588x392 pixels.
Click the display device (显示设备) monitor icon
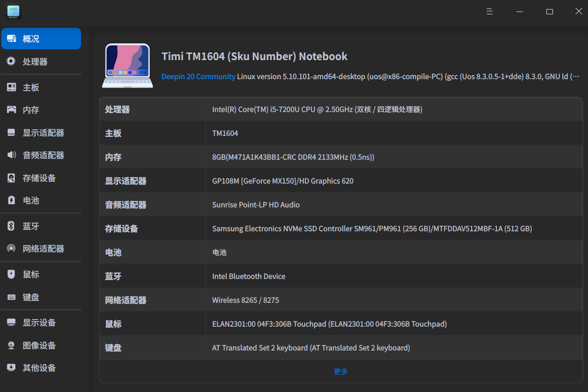[x=11, y=322]
